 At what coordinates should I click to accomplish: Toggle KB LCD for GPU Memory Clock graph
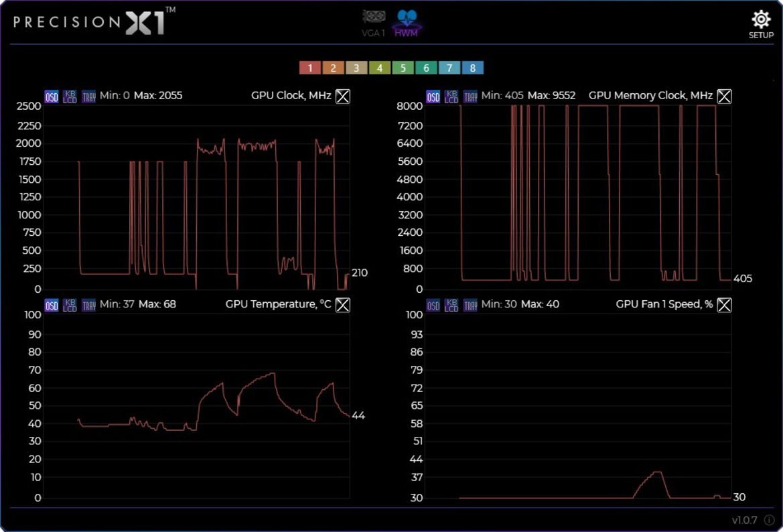tap(451, 96)
